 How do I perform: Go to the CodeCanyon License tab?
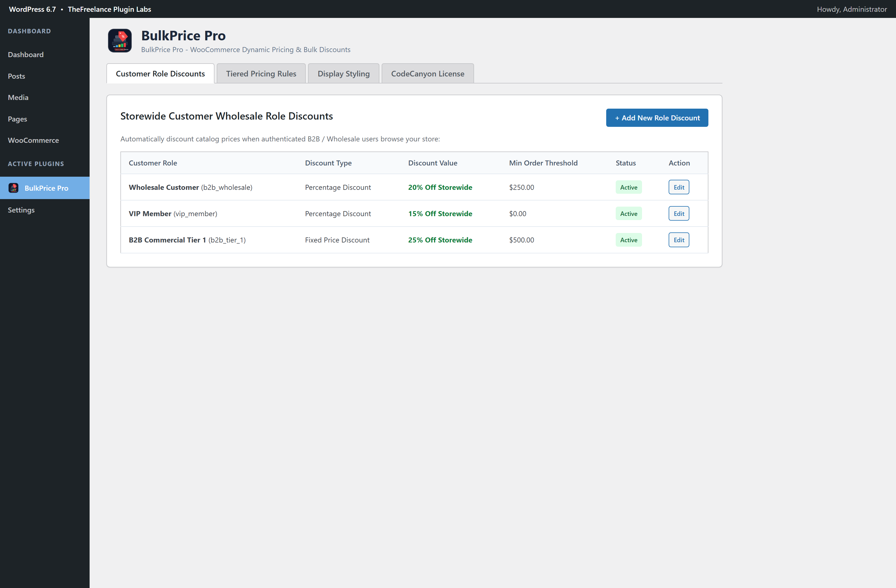tap(428, 73)
